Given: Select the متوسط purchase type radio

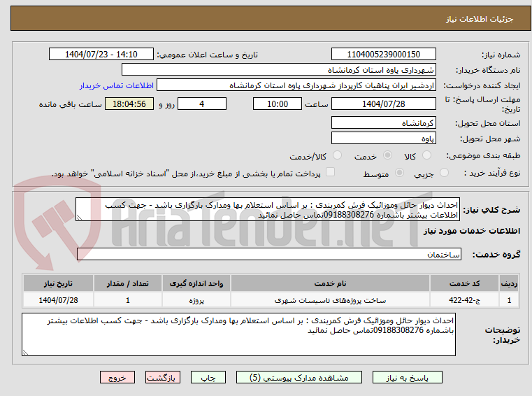Looking at the screenshot, I should [x=400, y=173].
